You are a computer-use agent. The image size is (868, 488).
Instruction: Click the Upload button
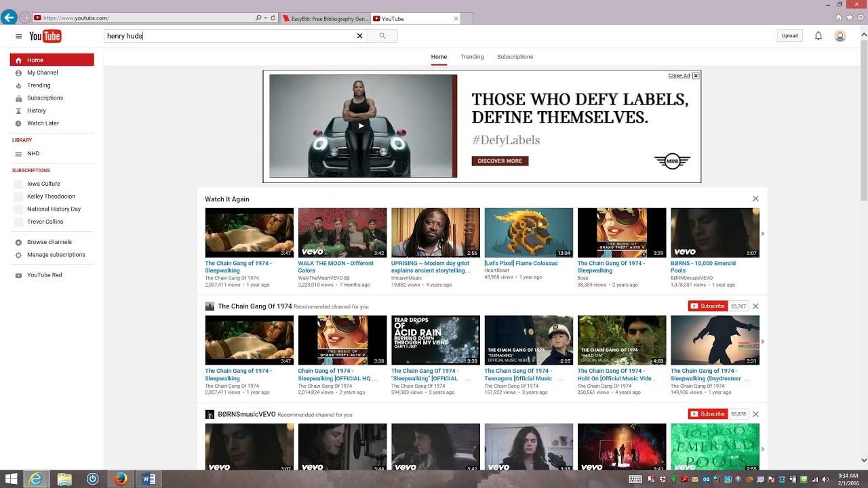(x=790, y=36)
